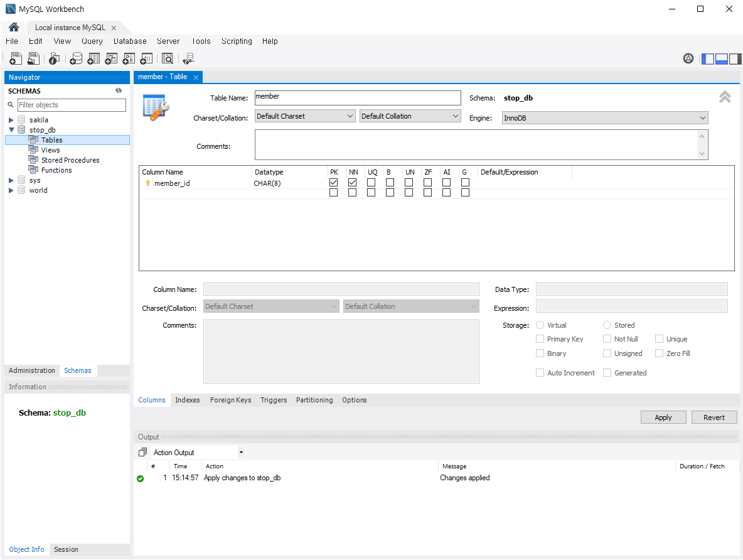Refresh the SCHEMAS list icon

click(x=119, y=90)
